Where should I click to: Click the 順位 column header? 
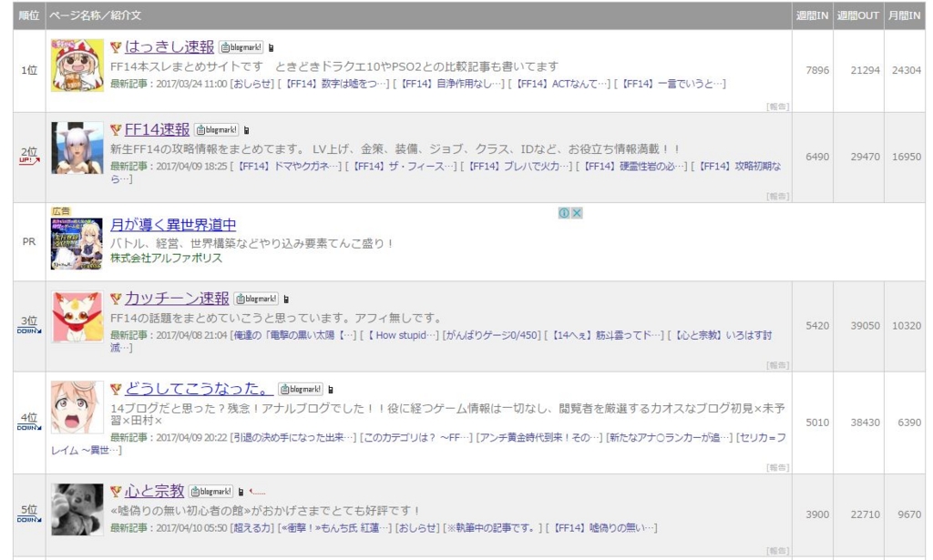click(x=29, y=15)
